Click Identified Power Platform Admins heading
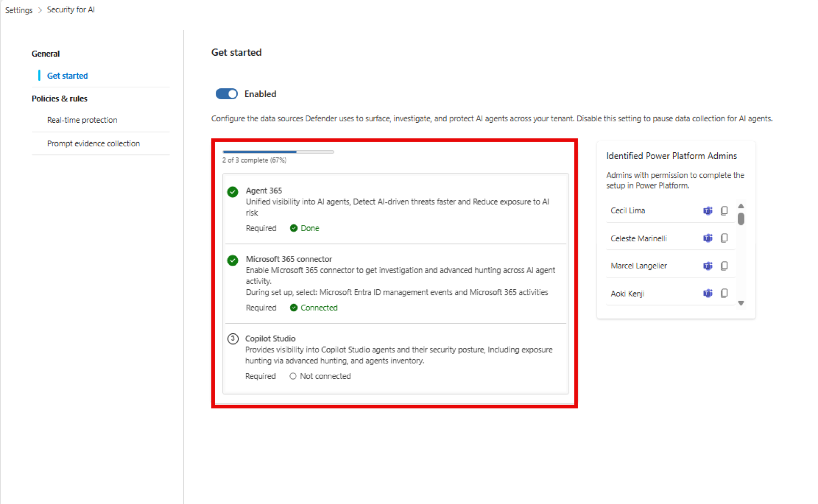818x504 pixels. point(672,156)
